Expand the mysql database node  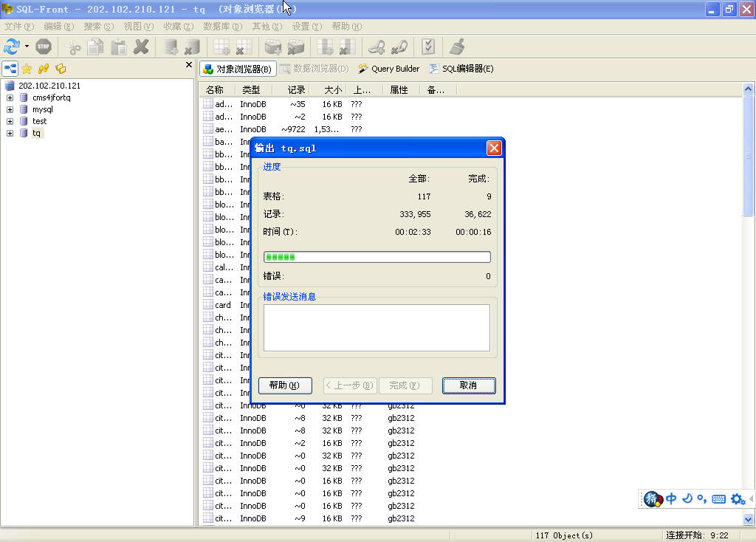[10, 109]
